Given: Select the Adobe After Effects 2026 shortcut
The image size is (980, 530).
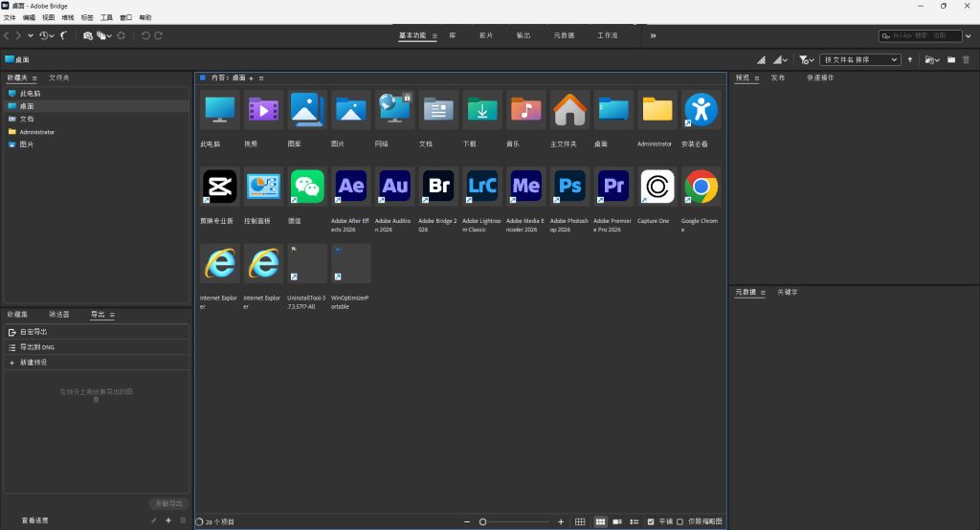Looking at the screenshot, I should 351,187.
